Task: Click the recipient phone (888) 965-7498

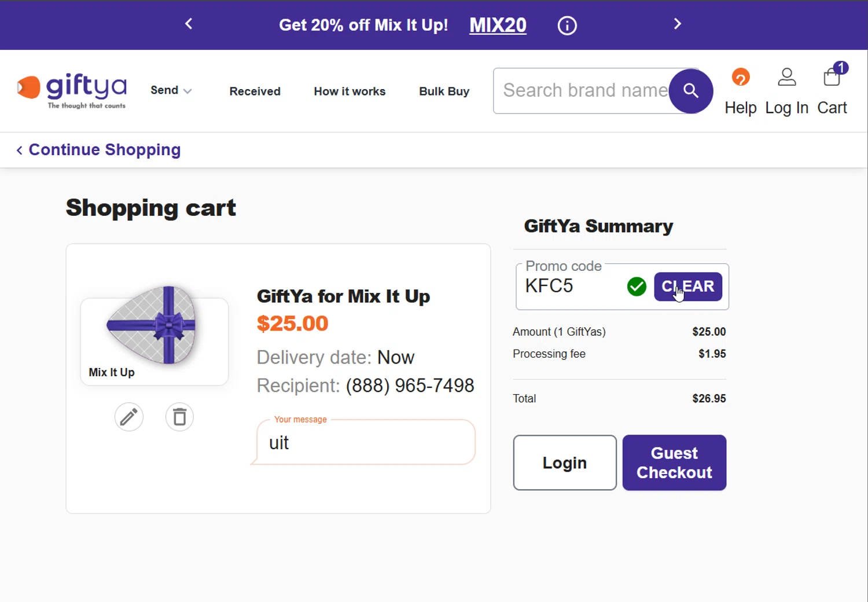Action: click(410, 386)
